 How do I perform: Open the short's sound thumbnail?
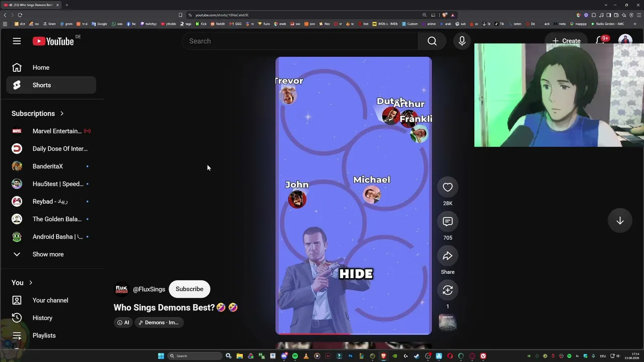(x=448, y=323)
